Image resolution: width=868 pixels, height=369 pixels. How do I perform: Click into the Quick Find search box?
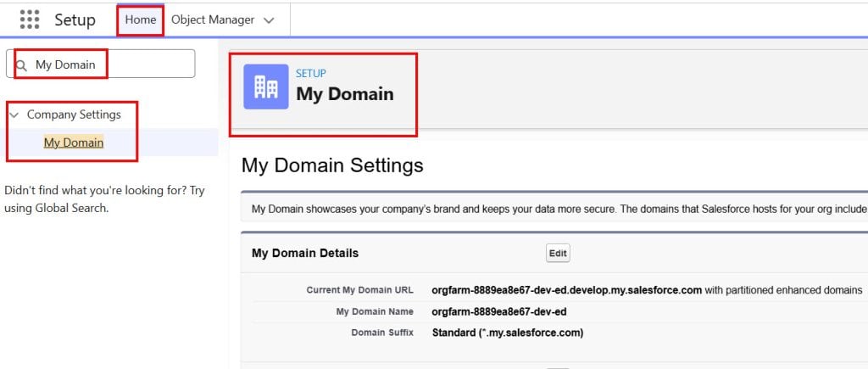(x=100, y=64)
